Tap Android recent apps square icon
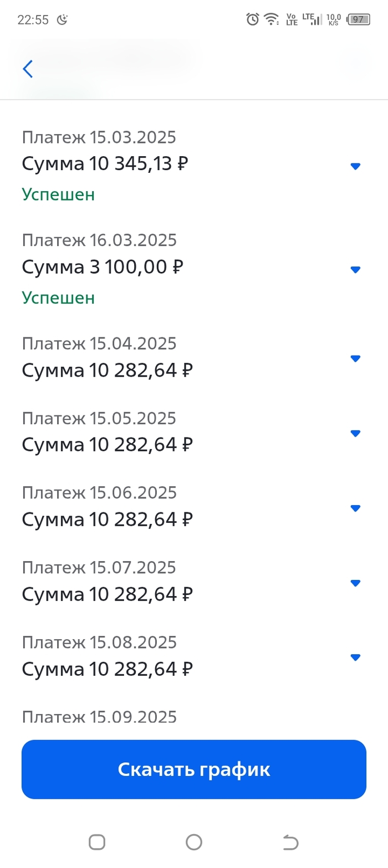This screenshot has width=388, height=868. coord(97,843)
